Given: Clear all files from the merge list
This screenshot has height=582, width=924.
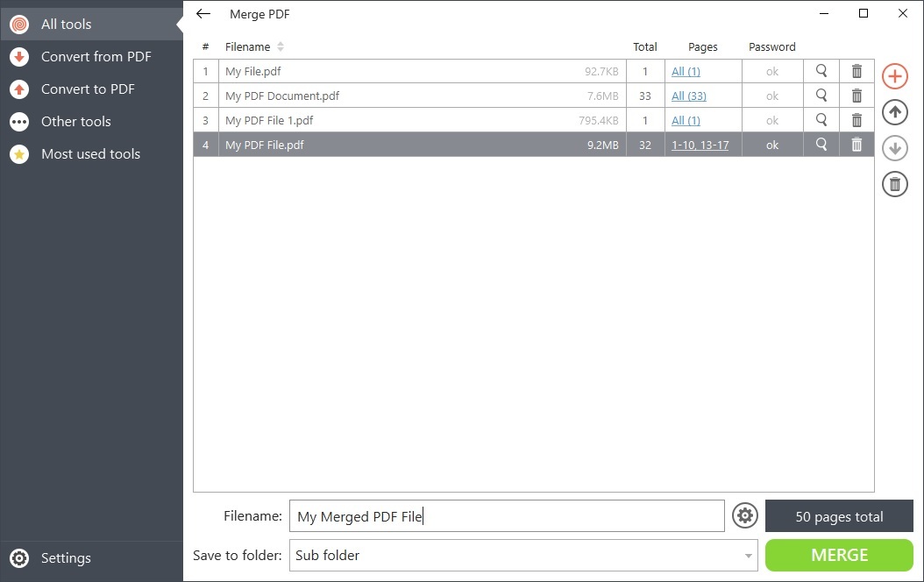Looking at the screenshot, I should click(894, 184).
